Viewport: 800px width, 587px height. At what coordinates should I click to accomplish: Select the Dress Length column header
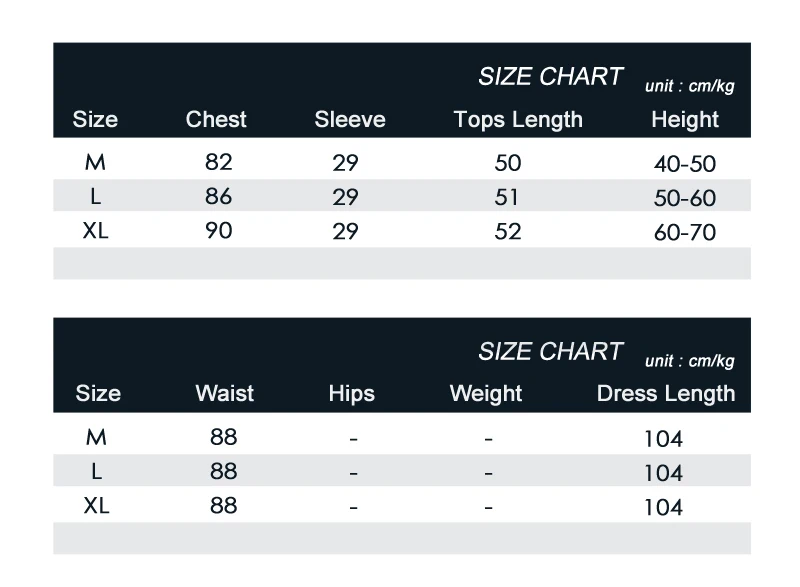pyautogui.click(x=666, y=394)
